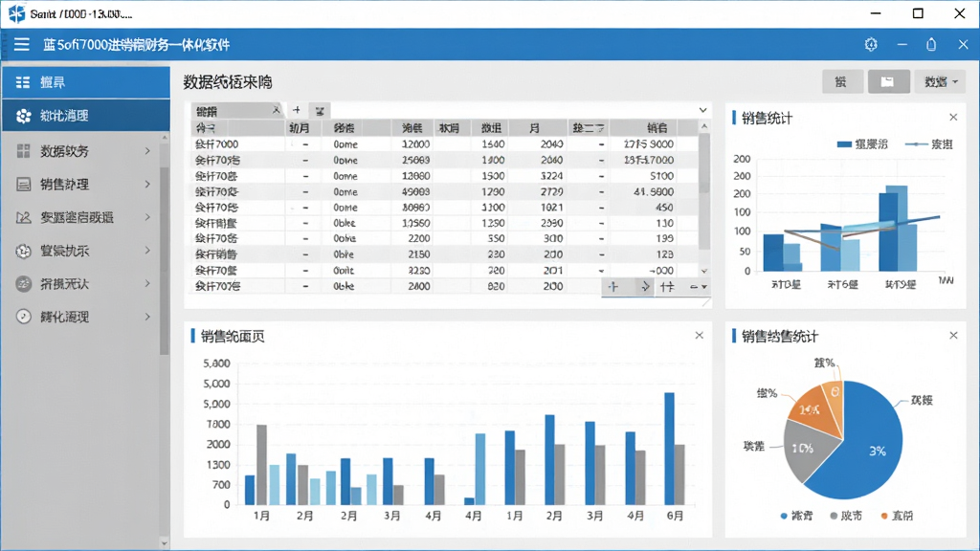Add a new tab with the plus icon
The image size is (980, 551).
tap(297, 111)
